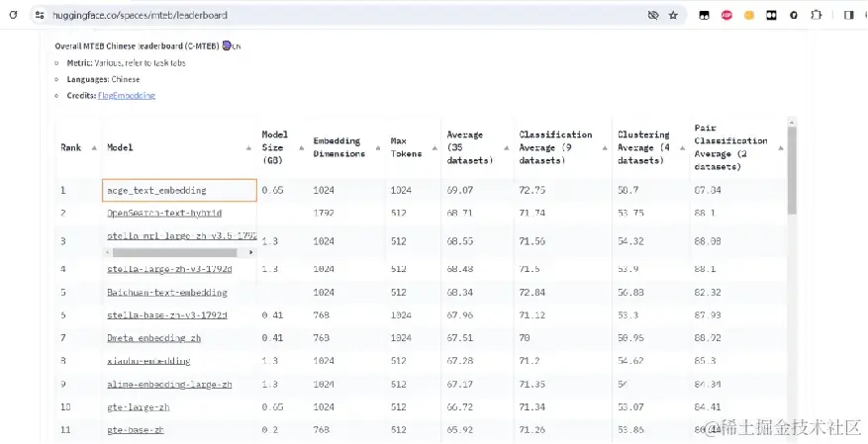Click the Max Tokens header text
The width and height of the screenshot is (868, 444).
(x=407, y=147)
